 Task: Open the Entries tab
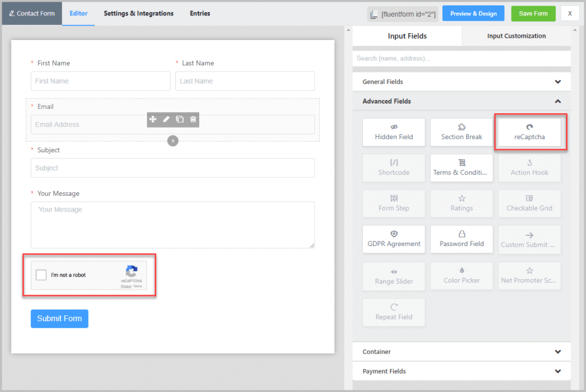click(x=200, y=14)
